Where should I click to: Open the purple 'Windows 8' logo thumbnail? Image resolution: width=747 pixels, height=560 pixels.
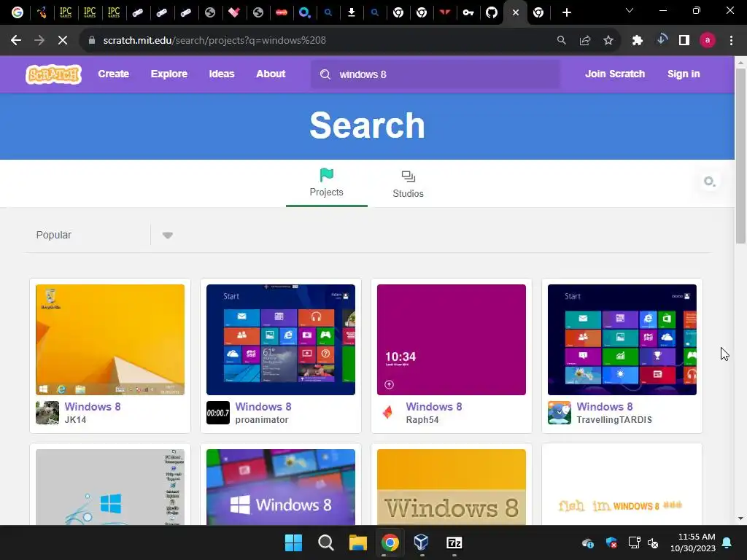pyautogui.click(x=281, y=487)
